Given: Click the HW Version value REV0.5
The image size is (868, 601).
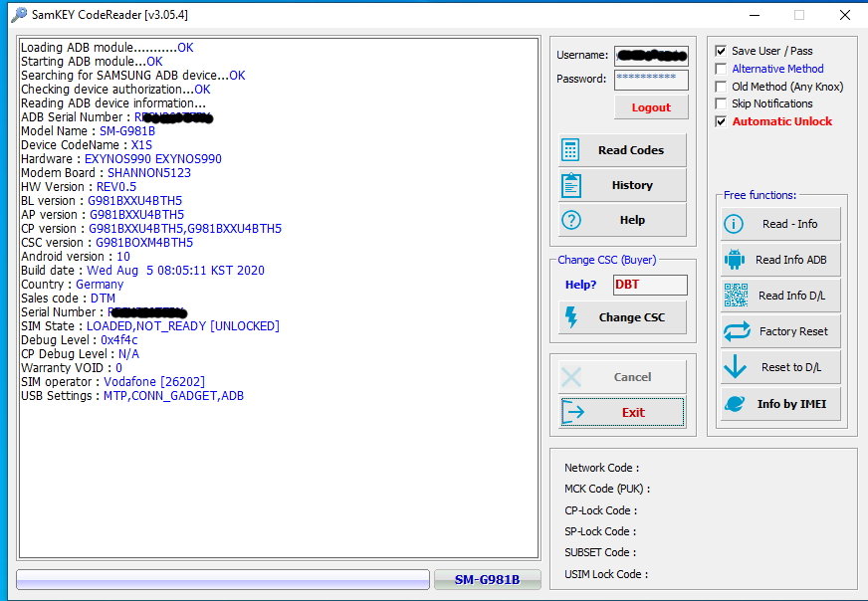Looking at the screenshot, I should pyautogui.click(x=116, y=186).
